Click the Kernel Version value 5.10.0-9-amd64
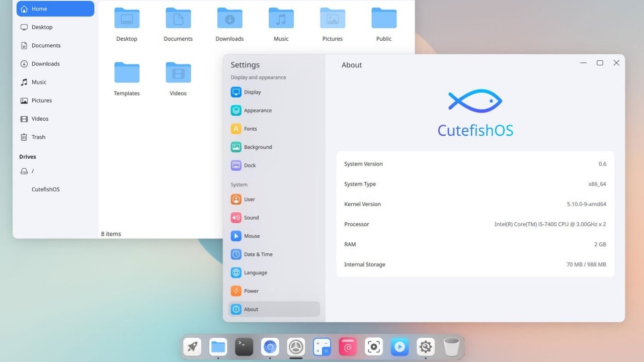 click(x=586, y=204)
